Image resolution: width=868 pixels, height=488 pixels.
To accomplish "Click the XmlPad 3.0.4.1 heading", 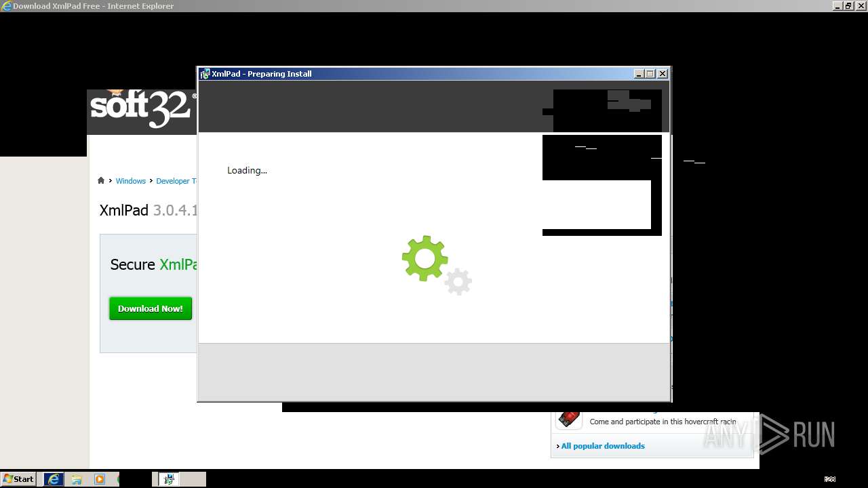I will coord(149,210).
